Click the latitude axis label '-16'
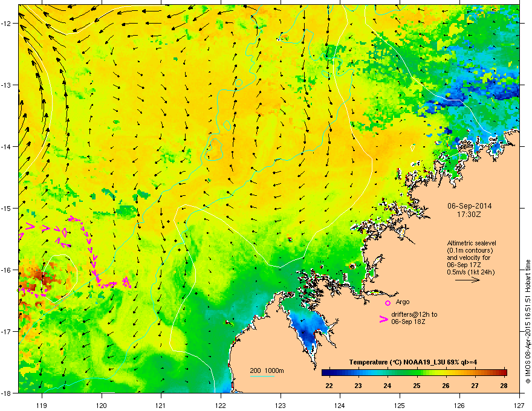This screenshot has width=532, height=411. tap(7, 270)
